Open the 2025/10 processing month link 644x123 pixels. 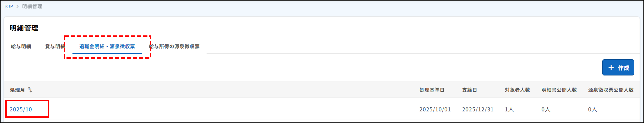pos(21,109)
